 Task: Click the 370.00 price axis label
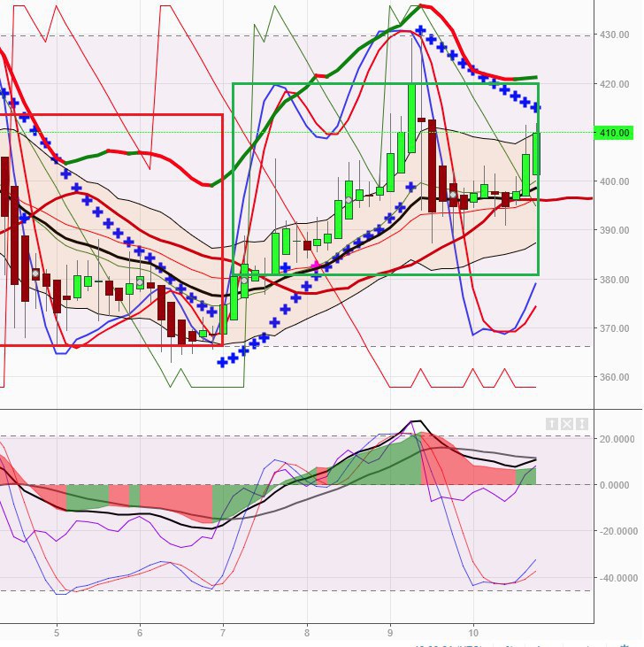614,328
